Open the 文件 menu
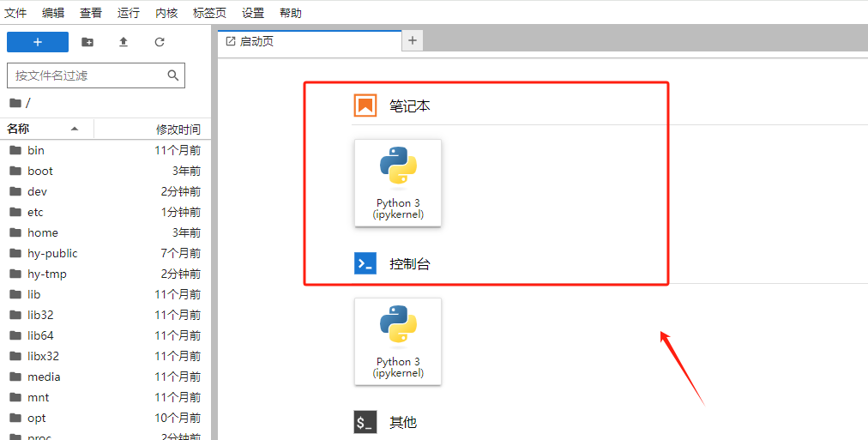 point(15,13)
